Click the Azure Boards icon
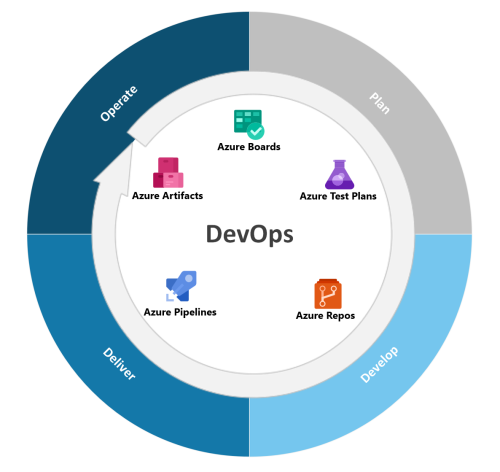Viewport: 500px width, 472px height. pyautogui.click(x=249, y=125)
